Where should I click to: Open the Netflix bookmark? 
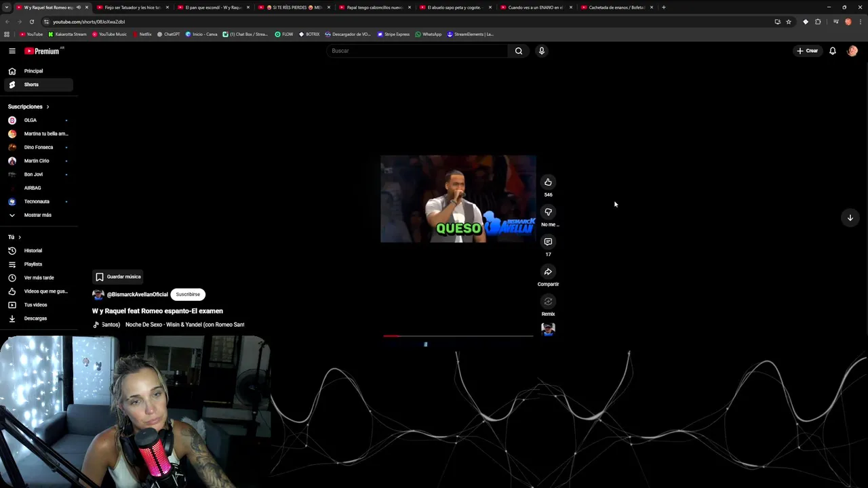pyautogui.click(x=142, y=34)
